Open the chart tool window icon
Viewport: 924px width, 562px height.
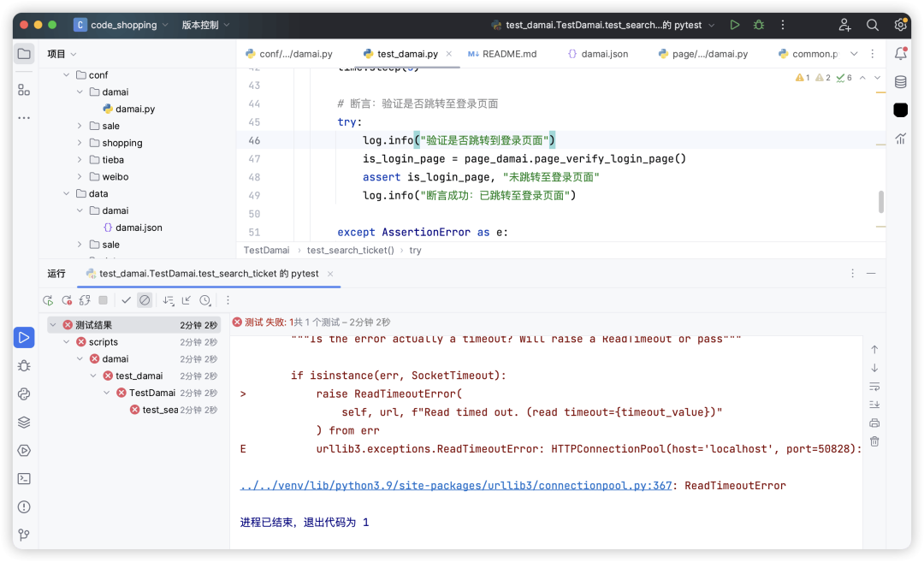pos(900,139)
